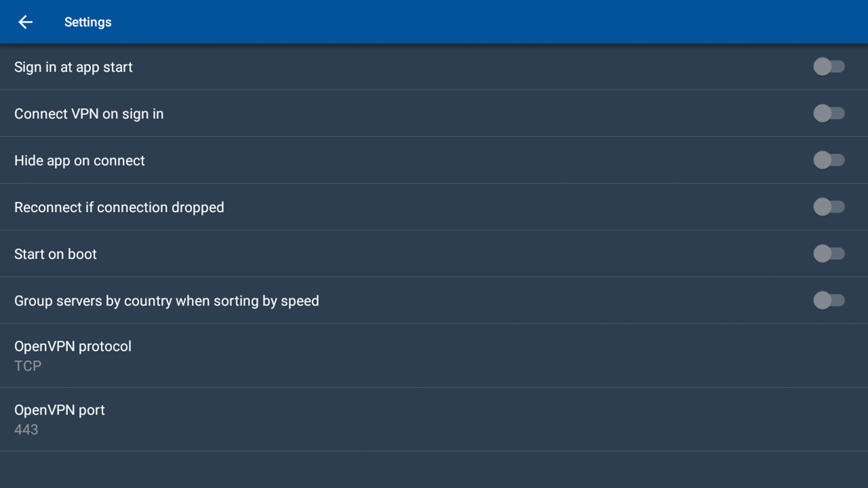Open the OpenVPN protocol selector
Viewport: 868px width, 488px height.
click(73, 347)
